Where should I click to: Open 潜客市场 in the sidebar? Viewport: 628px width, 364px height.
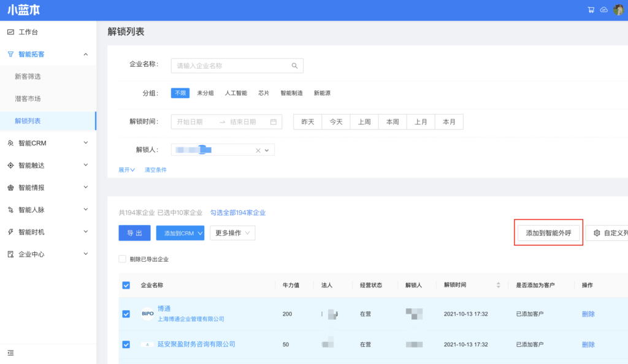[x=28, y=99]
